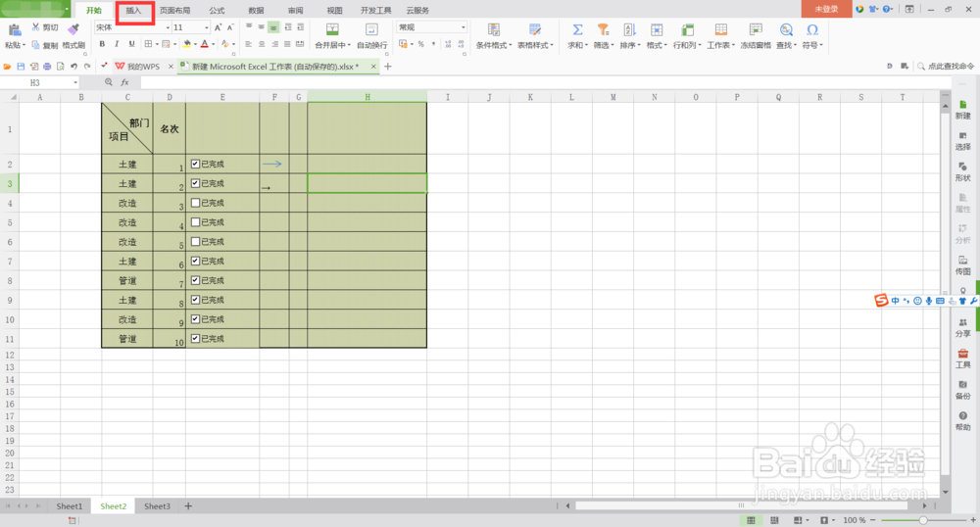Uncheck 已完成 checkbox in row 8

click(196, 280)
